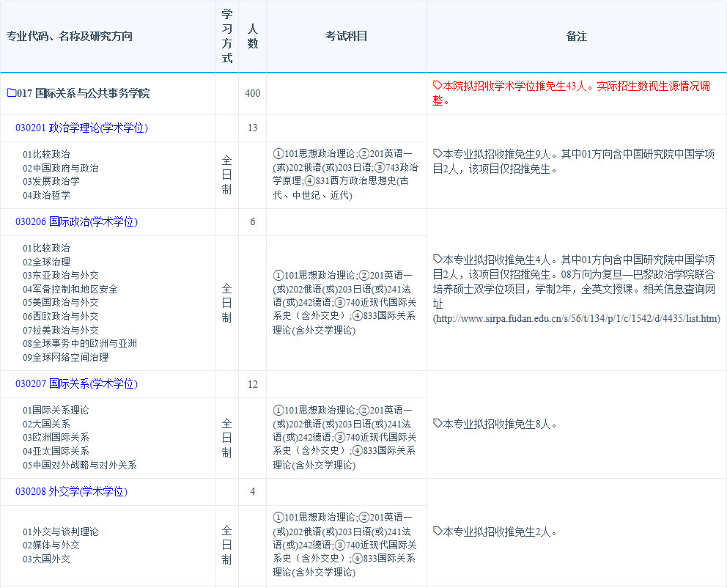Click the red tag icon in the college remark
The height and width of the screenshot is (588, 727).
438,86
